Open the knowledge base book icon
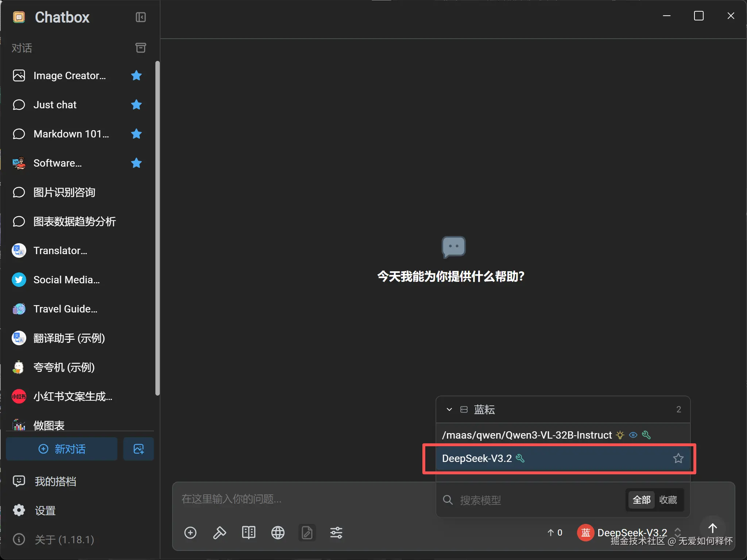 [249, 533]
